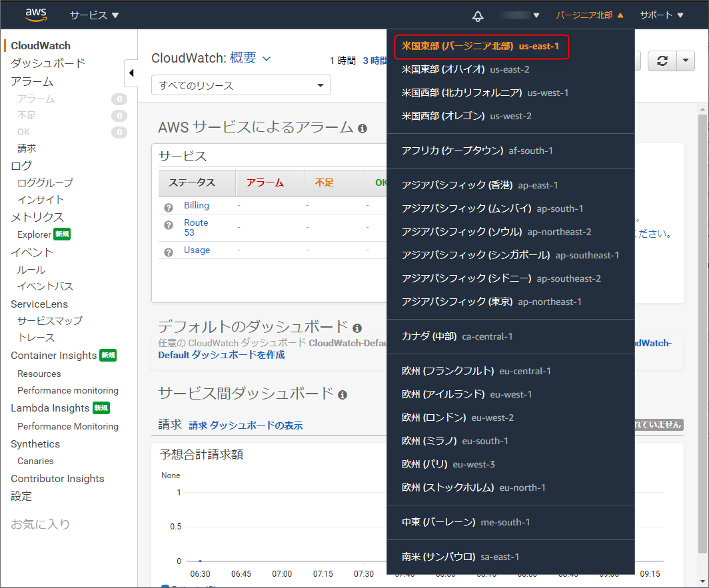Open the サポート dropdown
This screenshot has width=709, height=588.
click(x=662, y=15)
